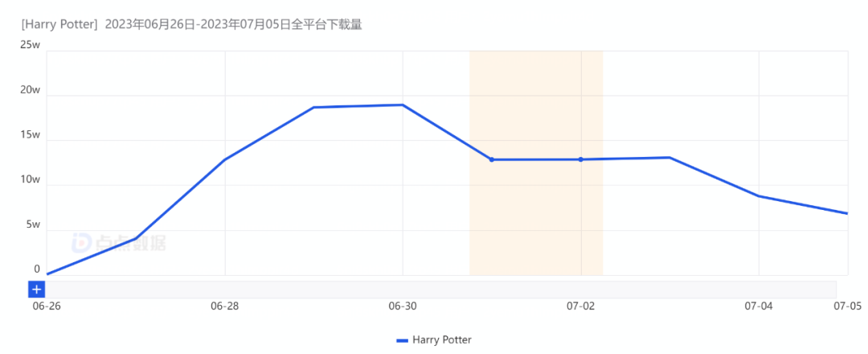This screenshot has height=354, width=868.
Task: Click the 5w y-axis label
Action: coord(33,225)
